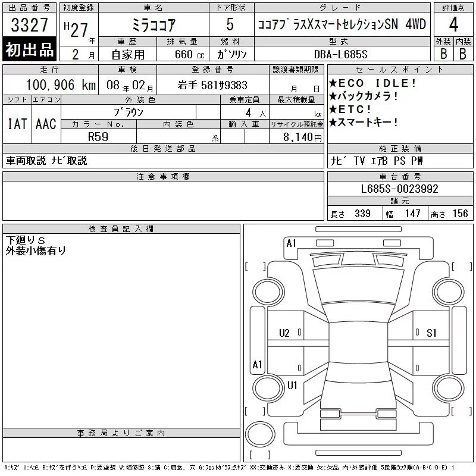The height and width of the screenshot is (476, 476).
Task: Click genuine equipment line ナビ TV エアB PS PW
Action: (377, 161)
